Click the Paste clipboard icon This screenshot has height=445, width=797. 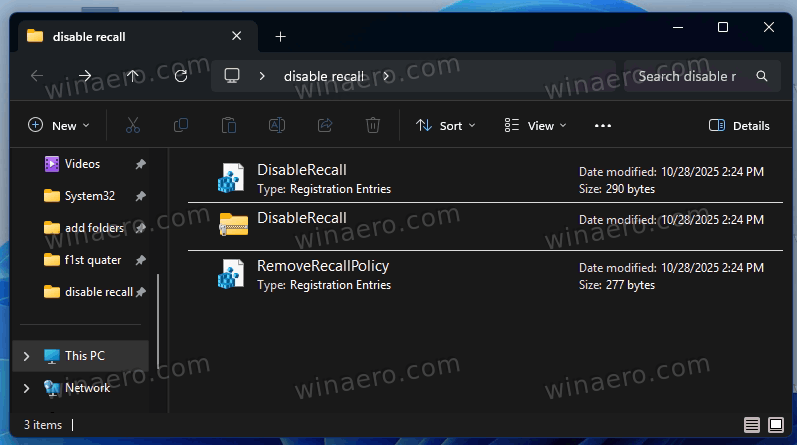click(x=229, y=125)
